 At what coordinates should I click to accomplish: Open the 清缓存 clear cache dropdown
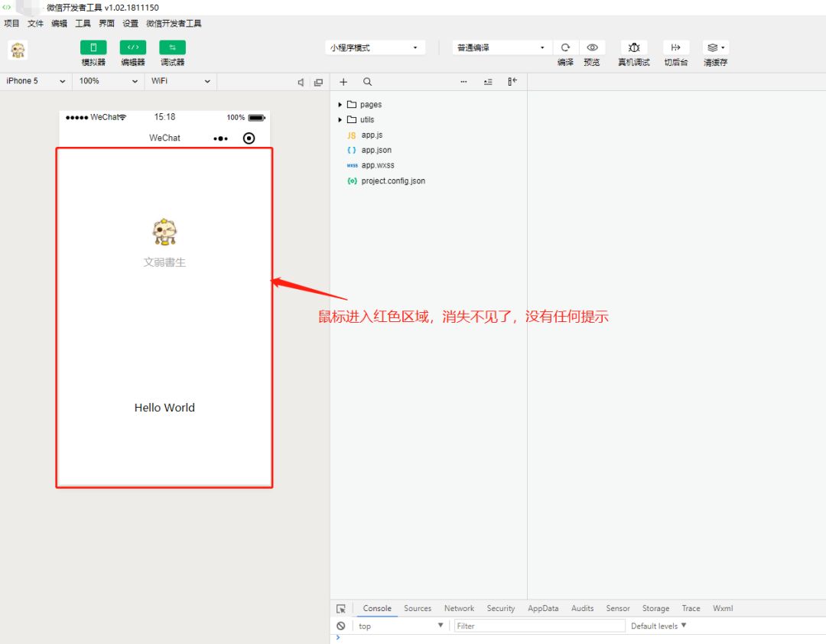tap(716, 47)
